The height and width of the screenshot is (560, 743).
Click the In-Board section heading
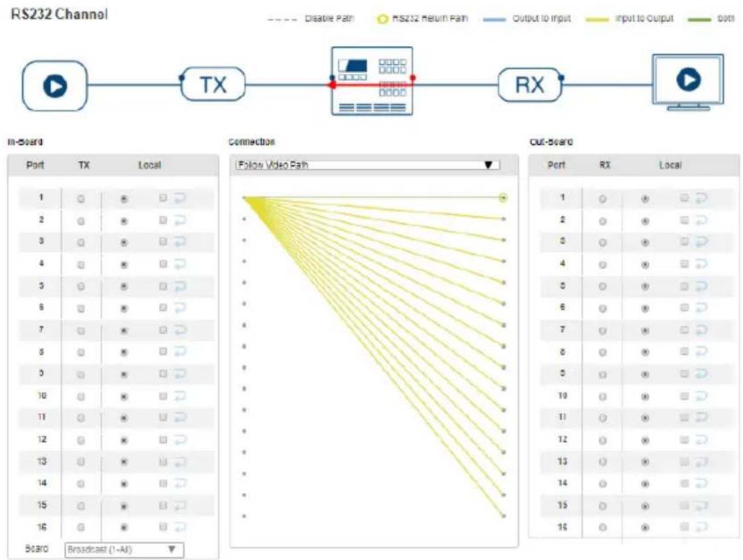click(26, 141)
